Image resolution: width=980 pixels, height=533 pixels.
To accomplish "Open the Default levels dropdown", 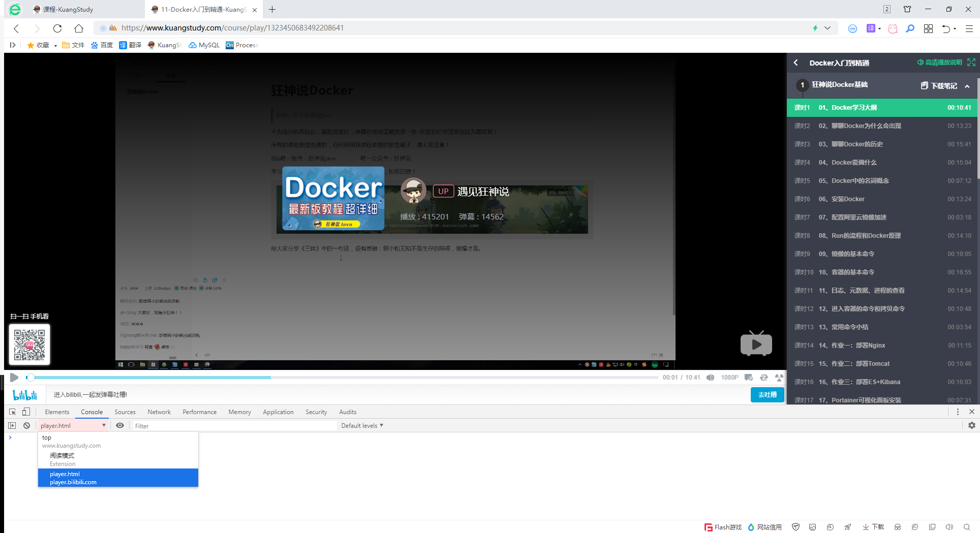I will [x=362, y=426].
